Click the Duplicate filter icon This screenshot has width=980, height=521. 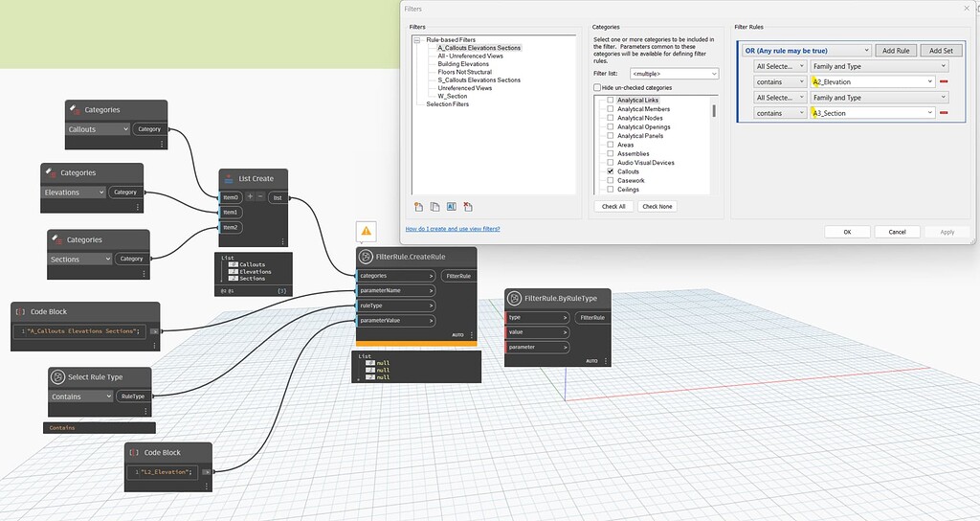click(434, 206)
